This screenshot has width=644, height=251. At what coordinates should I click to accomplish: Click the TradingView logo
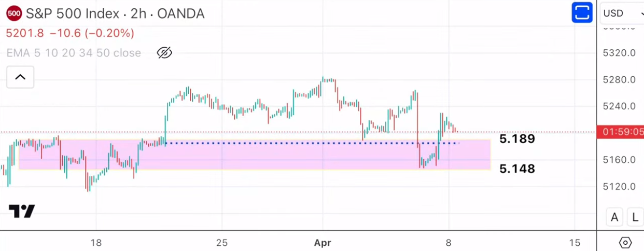[22, 211]
